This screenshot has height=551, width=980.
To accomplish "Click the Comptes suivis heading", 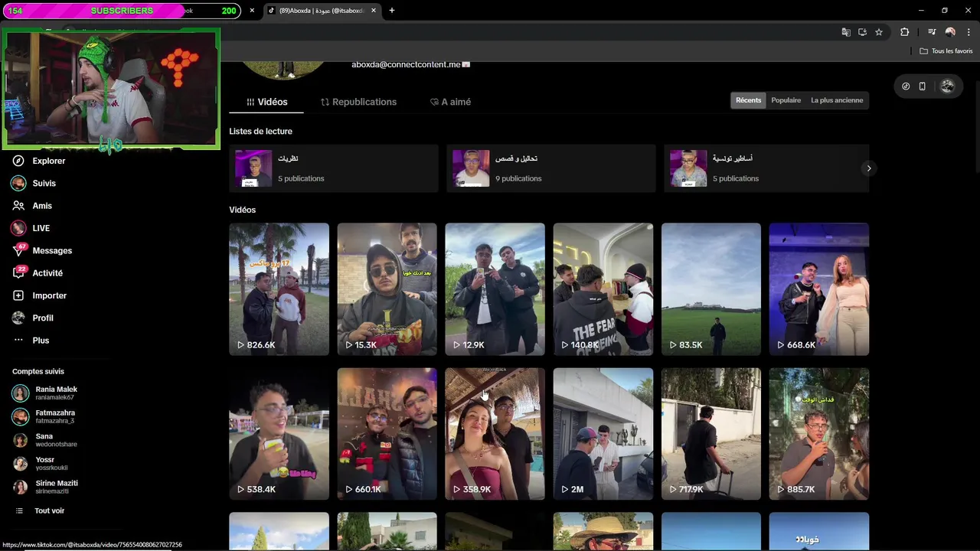I will [38, 371].
